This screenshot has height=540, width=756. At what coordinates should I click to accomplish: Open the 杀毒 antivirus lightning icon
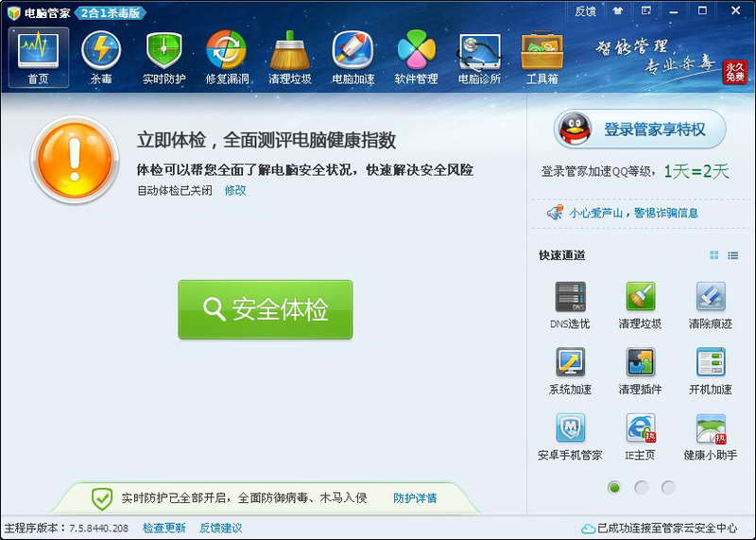(x=101, y=58)
